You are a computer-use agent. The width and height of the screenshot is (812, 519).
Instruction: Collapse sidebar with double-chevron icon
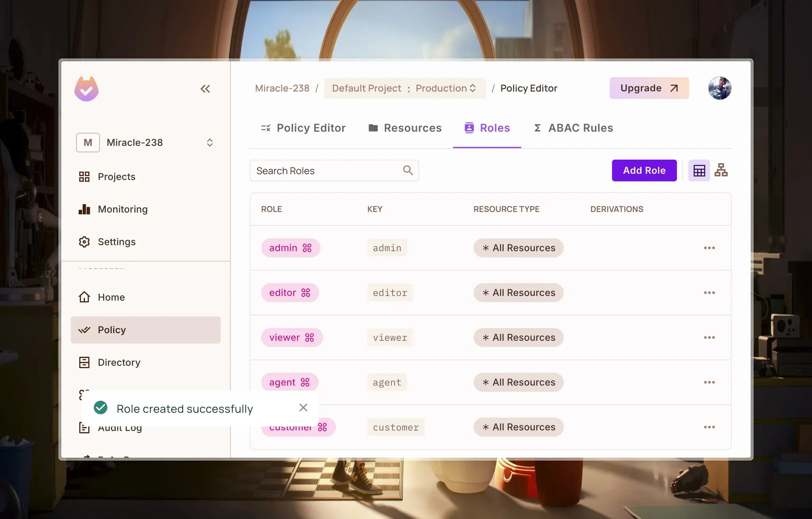[205, 89]
